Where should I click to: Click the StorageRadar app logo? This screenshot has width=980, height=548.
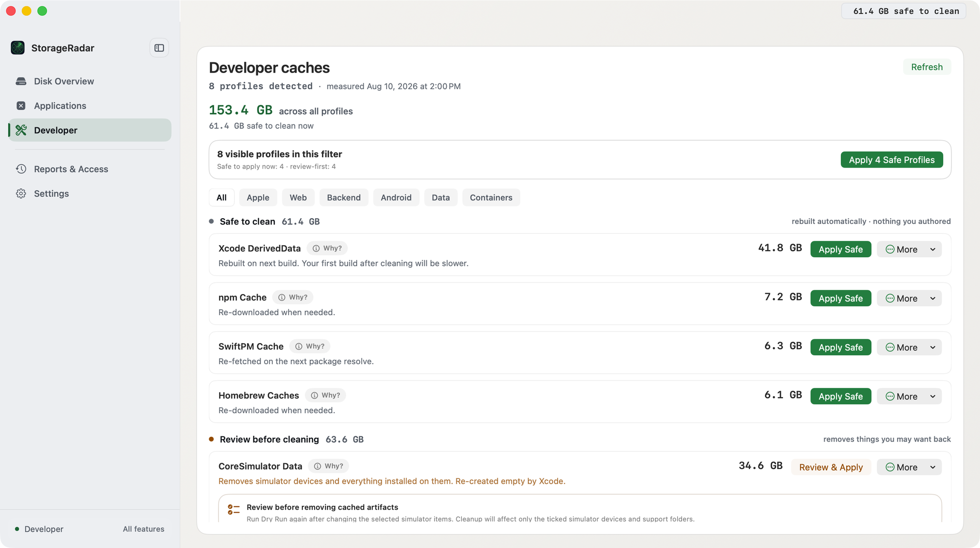[18, 48]
